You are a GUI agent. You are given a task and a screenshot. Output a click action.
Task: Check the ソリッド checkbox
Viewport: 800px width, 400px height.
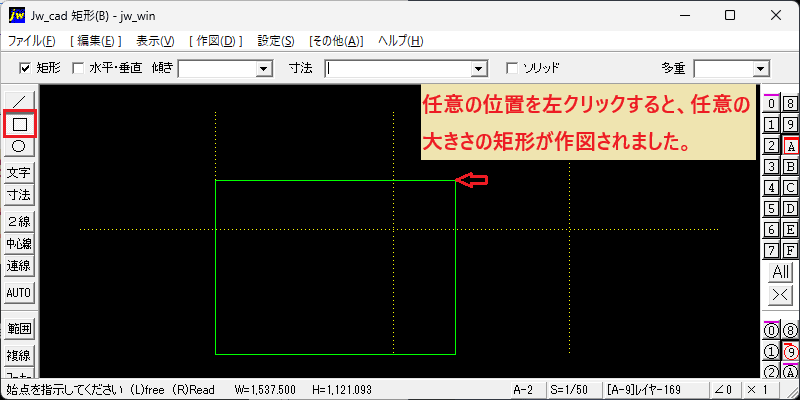[512, 68]
